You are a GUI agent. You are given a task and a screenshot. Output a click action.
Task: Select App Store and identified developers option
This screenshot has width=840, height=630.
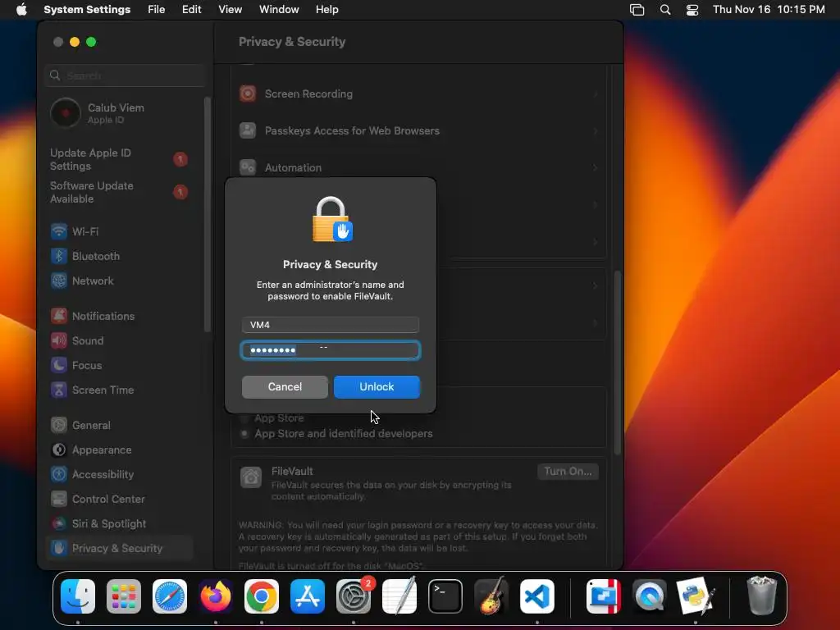[244, 433]
